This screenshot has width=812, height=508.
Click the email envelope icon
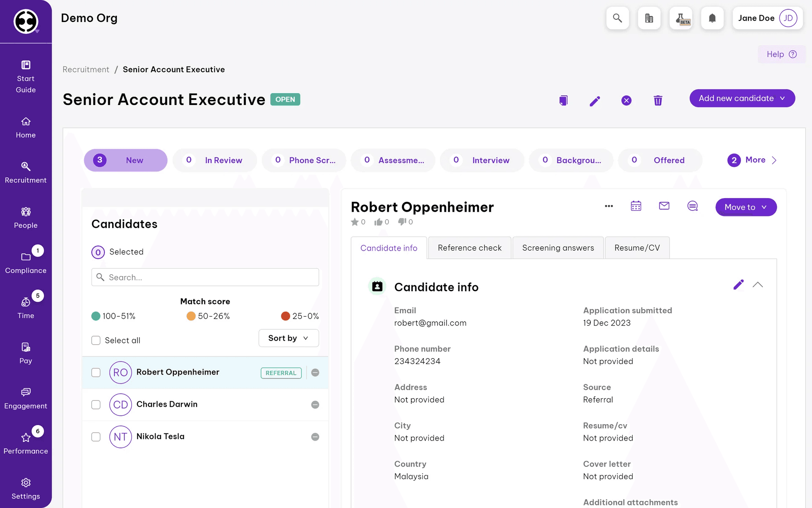pyautogui.click(x=664, y=206)
